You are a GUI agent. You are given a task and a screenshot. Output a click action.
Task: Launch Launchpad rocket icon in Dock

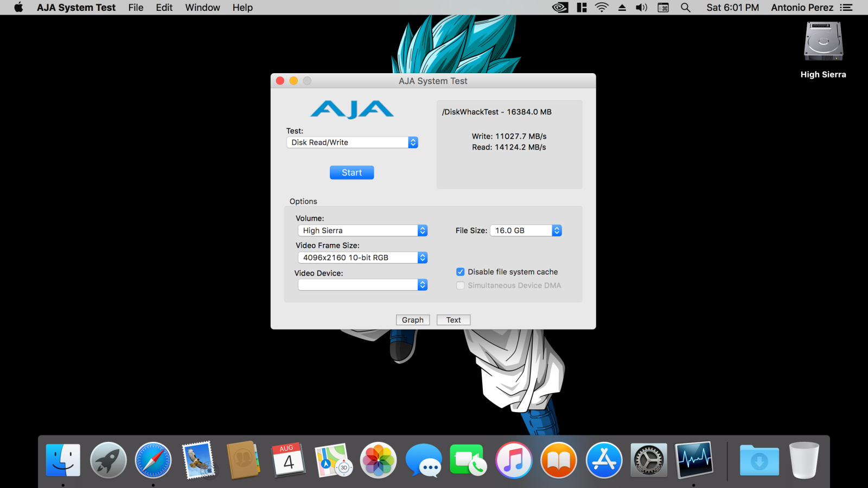tap(108, 460)
